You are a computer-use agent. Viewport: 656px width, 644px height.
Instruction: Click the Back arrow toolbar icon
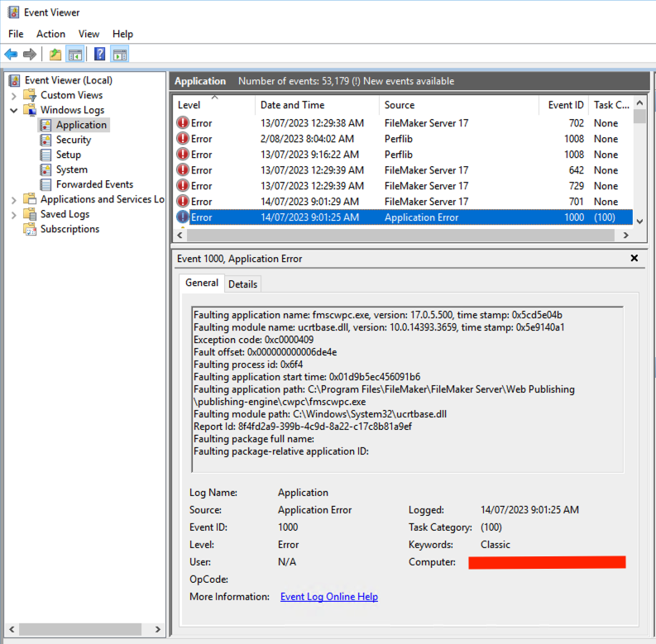[11, 55]
